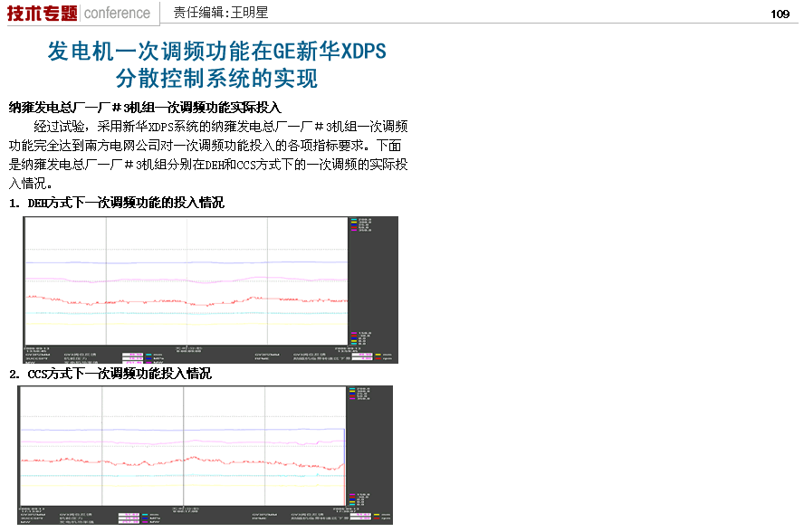The height and width of the screenshot is (532, 804).
Task: Click the red 技术专题 section logo
Action: coord(42,13)
